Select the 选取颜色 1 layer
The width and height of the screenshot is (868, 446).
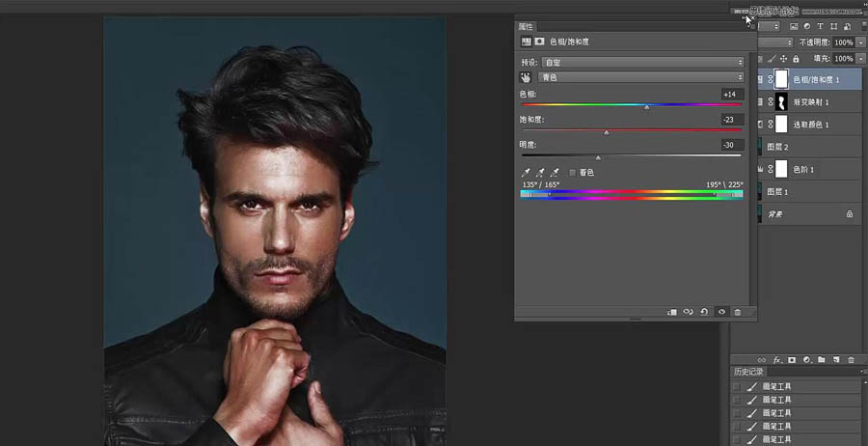click(x=810, y=125)
